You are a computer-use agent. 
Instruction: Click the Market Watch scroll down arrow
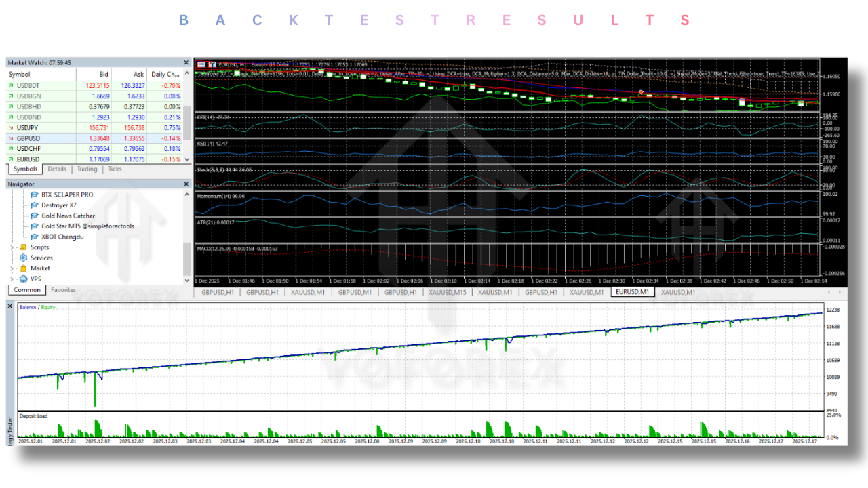tap(187, 159)
